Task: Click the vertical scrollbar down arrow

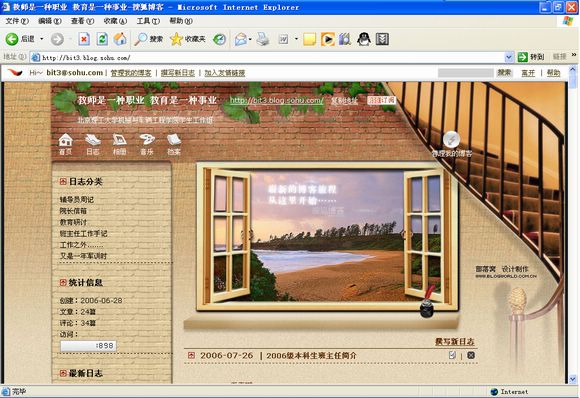Action: [573, 379]
